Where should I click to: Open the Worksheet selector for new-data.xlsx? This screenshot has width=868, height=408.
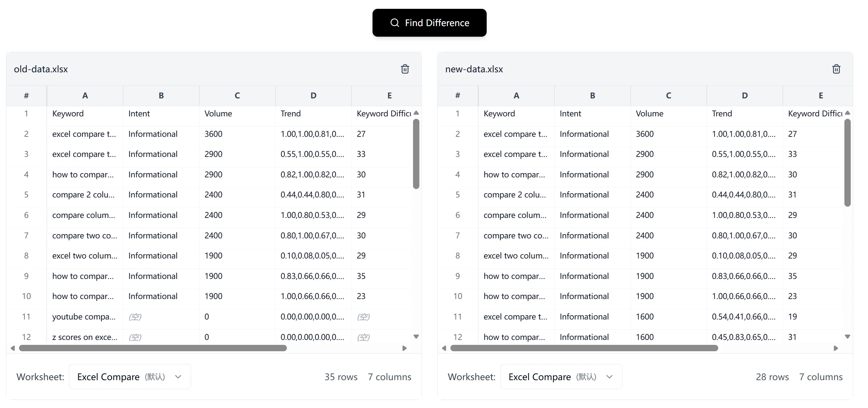click(561, 376)
